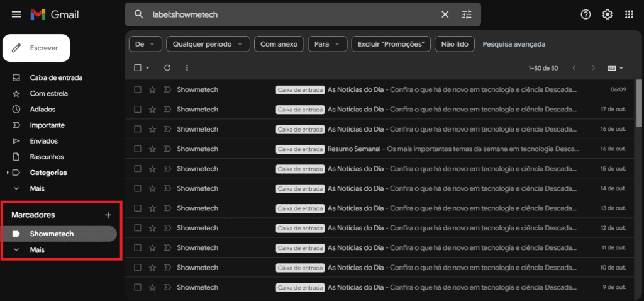This screenshot has width=644, height=301.
Task: Open the select-all dropdown arrow
Action: tap(147, 68)
